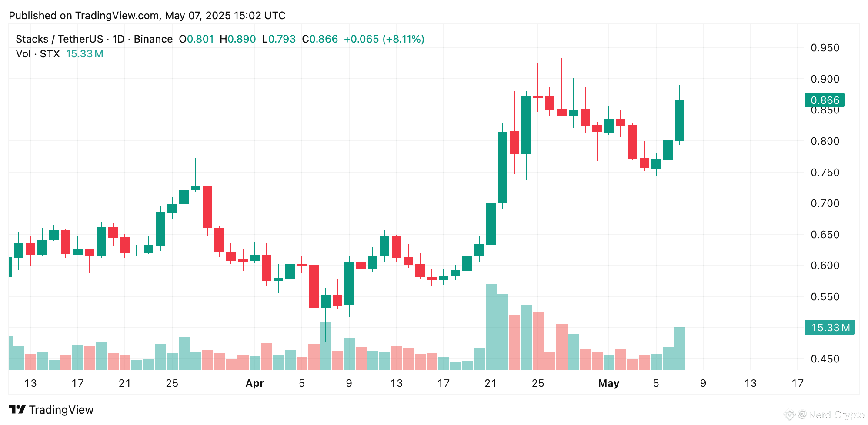Click the 0.866 current price label
The width and height of the screenshot is (868, 425).
coord(825,100)
